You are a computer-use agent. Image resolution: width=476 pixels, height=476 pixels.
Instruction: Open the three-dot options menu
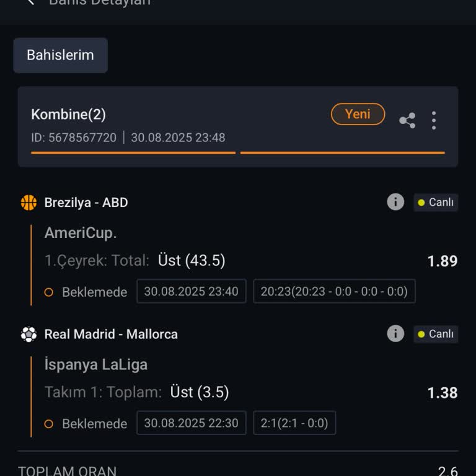[x=434, y=120]
